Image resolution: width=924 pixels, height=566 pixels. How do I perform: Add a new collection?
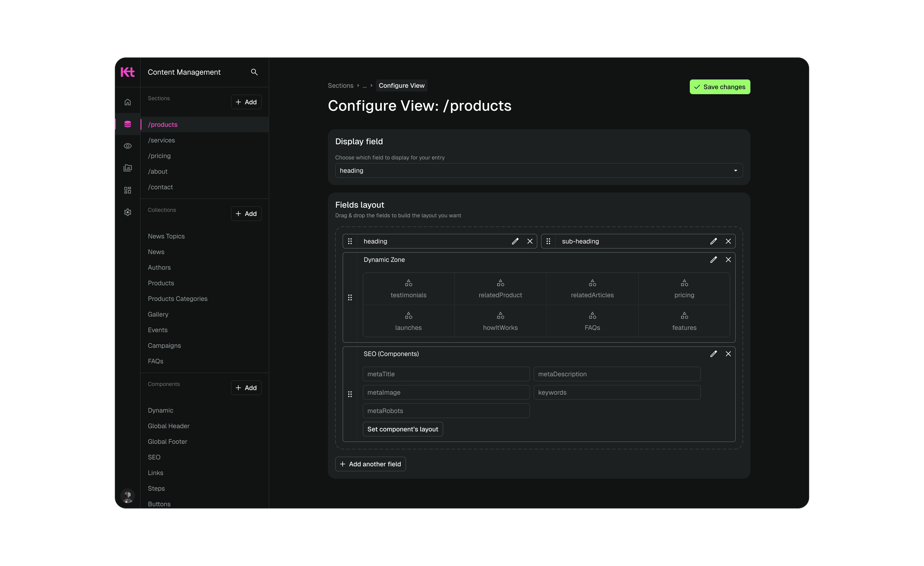pos(246,214)
